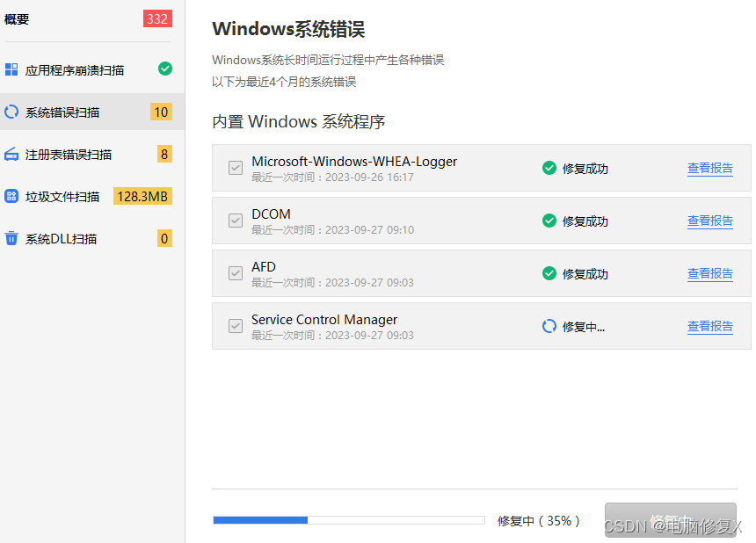Click green checkmark beside 应用程序崩溃扫描
This screenshot has width=756, height=543.
(x=165, y=69)
